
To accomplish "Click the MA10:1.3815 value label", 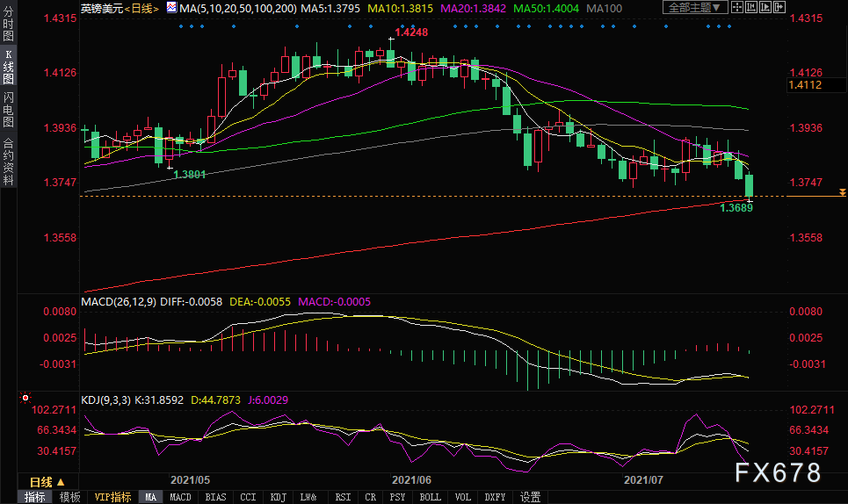I will 400,9.
